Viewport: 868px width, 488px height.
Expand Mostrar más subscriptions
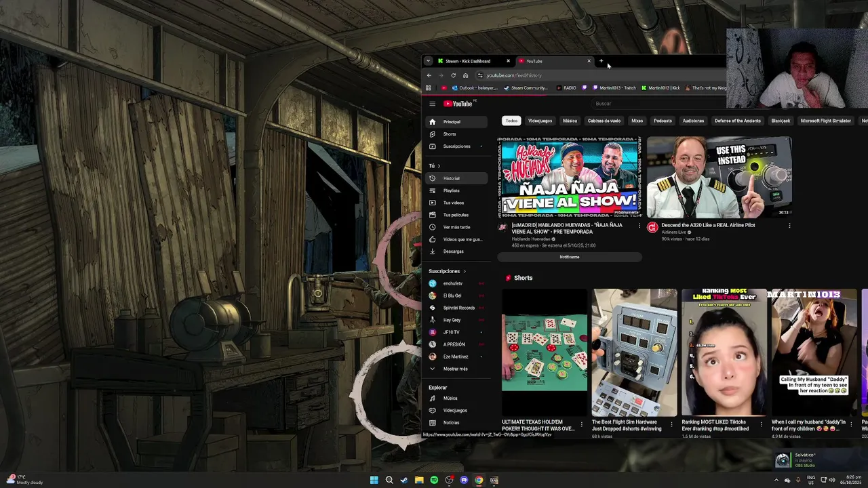[457, 369]
